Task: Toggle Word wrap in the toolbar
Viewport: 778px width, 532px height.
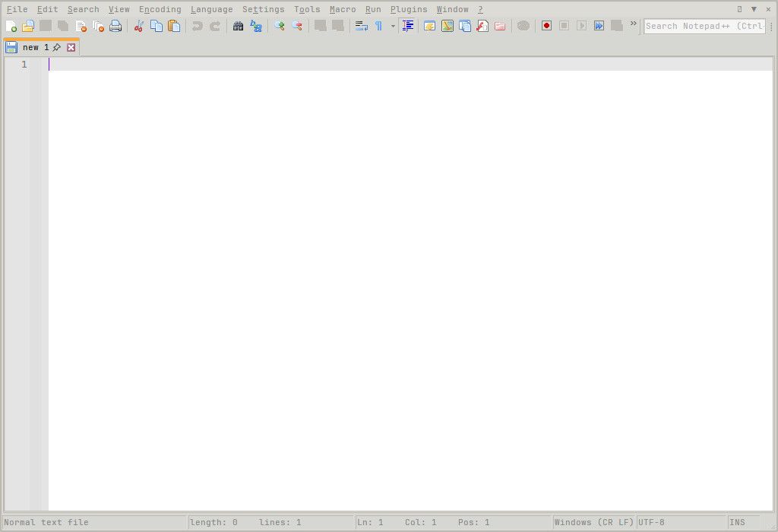Action: 361,26
